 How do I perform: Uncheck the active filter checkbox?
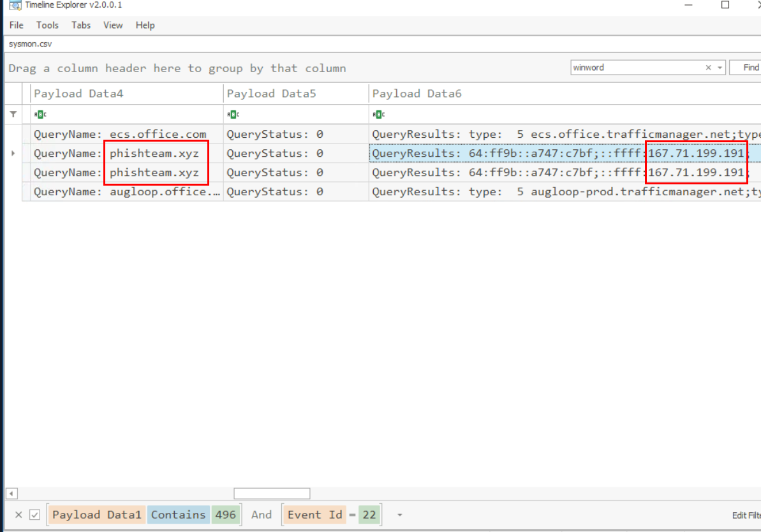point(35,515)
